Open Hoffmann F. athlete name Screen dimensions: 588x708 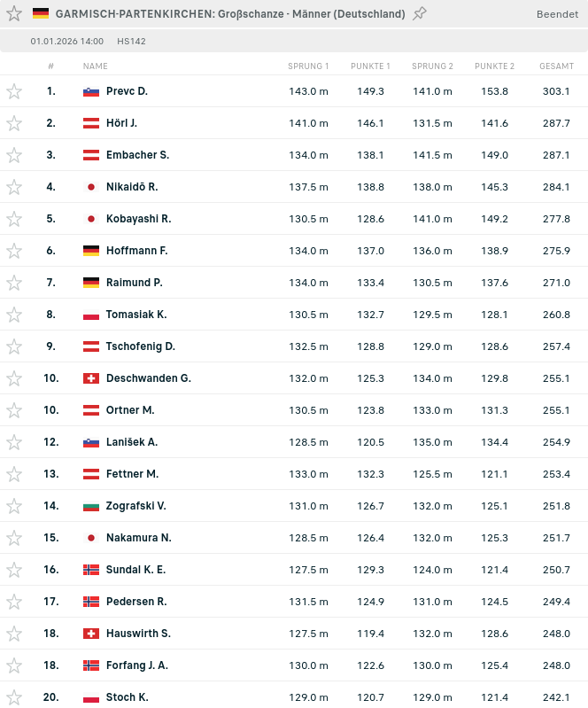pyautogui.click(x=136, y=251)
